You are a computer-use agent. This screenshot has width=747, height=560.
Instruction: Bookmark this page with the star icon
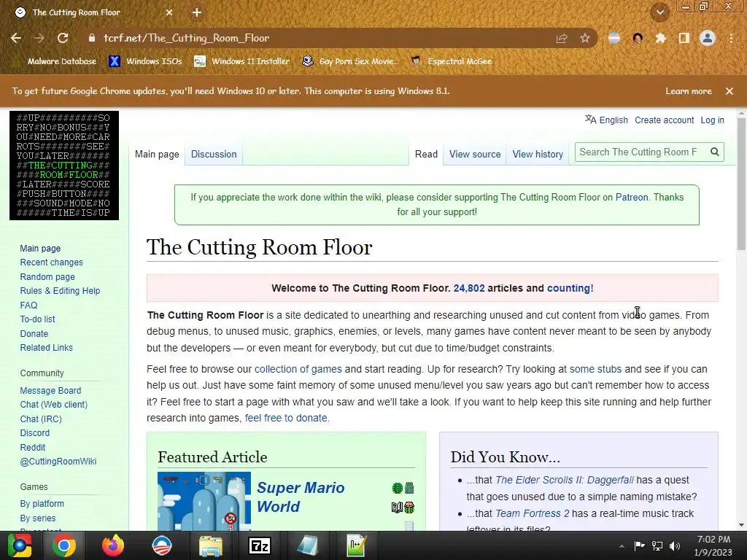(x=585, y=38)
